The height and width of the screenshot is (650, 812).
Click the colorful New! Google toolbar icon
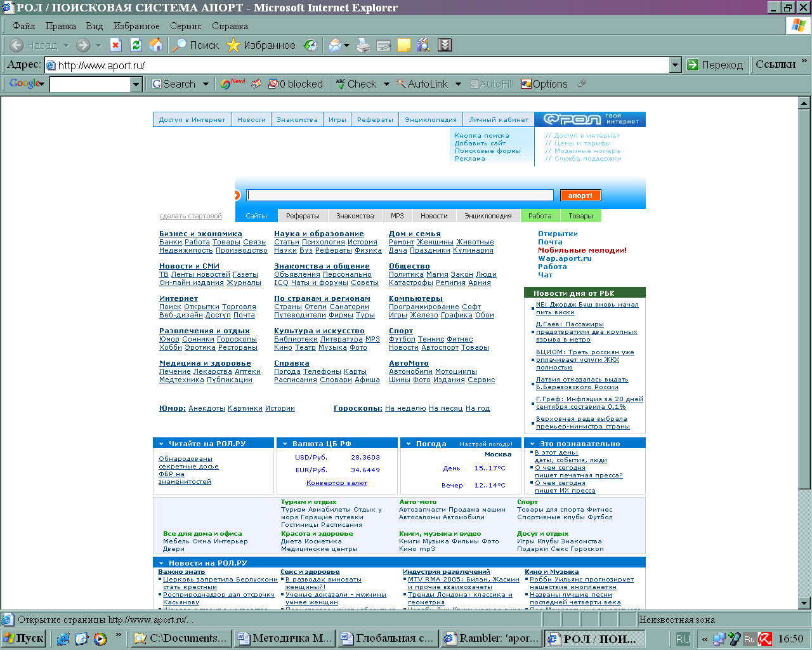pyautogui.click(x=232, y=84)
